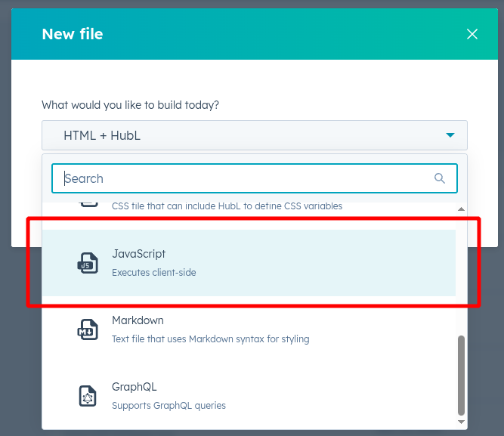
Task: Click the GraphQL file type icon
Action: (x=88, y=396)
